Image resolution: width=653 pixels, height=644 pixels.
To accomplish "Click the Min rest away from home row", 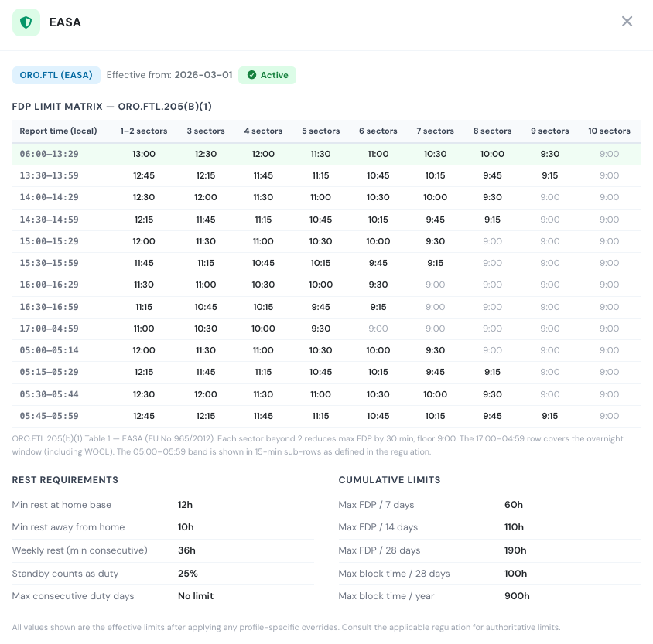I will click(x=162, y=527).
